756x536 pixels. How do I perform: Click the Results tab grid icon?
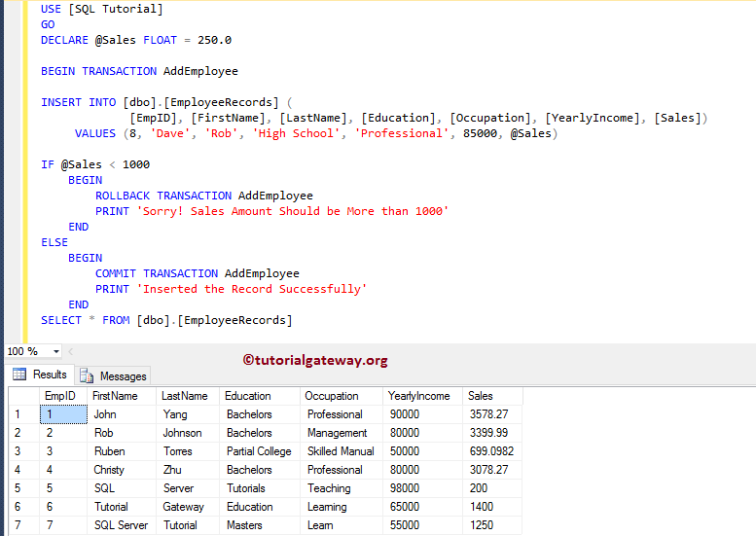18,375
